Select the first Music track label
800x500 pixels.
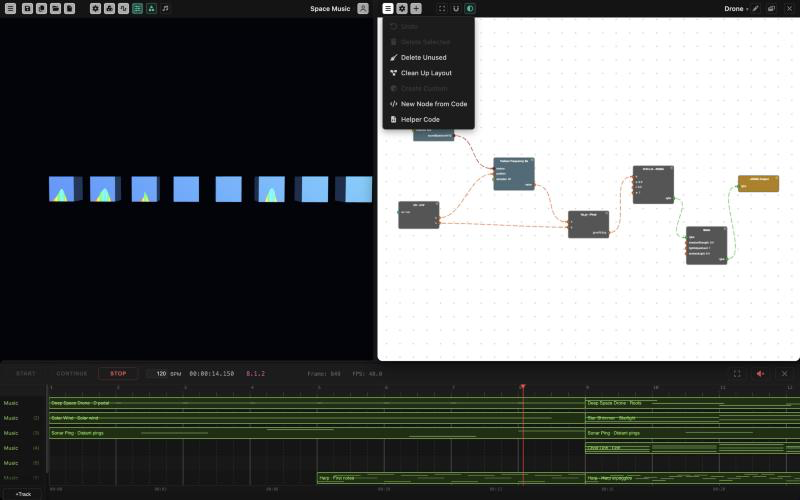[x=11, y=403]
